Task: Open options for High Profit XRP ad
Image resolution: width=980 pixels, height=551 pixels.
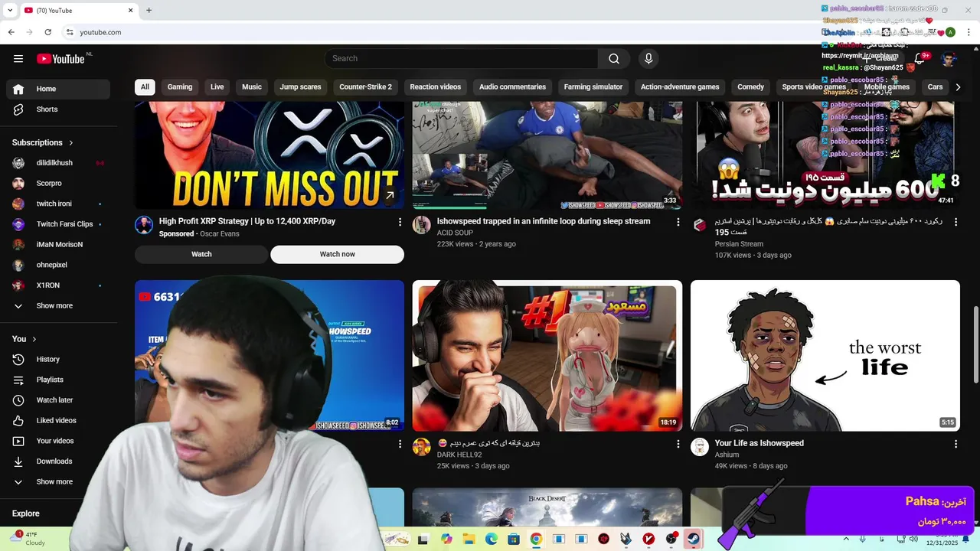Action: 400,222
